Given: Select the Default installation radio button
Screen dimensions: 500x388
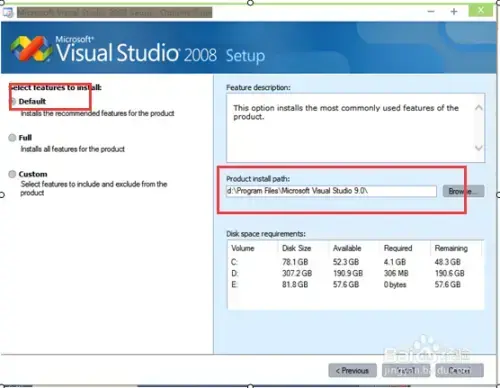Looking at the screenshot, I should click(x=13, y=102).
